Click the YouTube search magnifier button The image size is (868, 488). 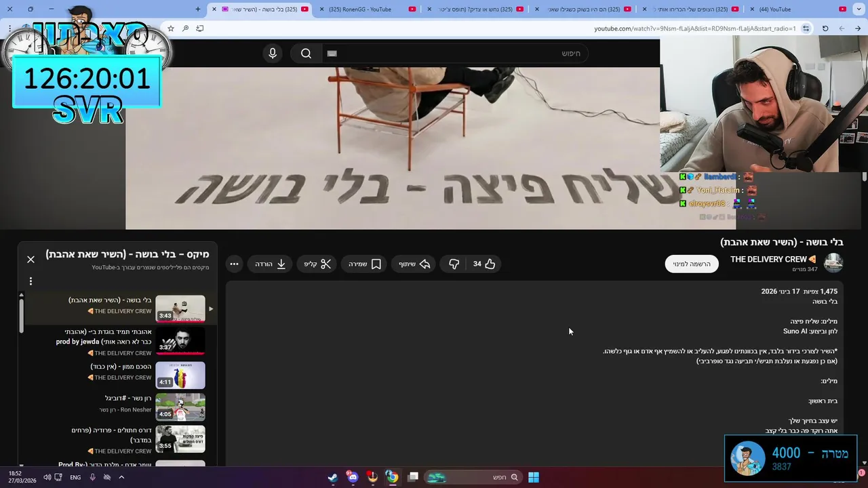(x=306, y=54)
